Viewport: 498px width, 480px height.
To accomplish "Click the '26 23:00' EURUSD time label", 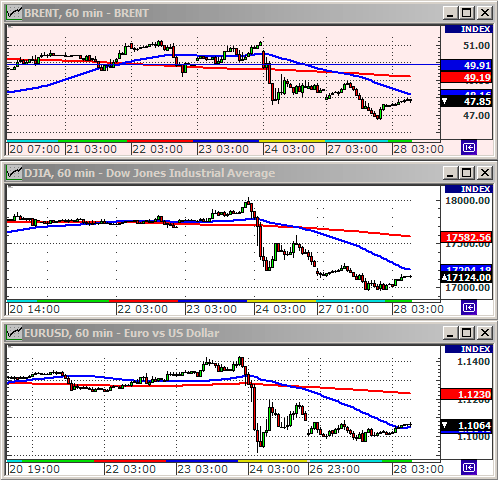I will (335, 469).
